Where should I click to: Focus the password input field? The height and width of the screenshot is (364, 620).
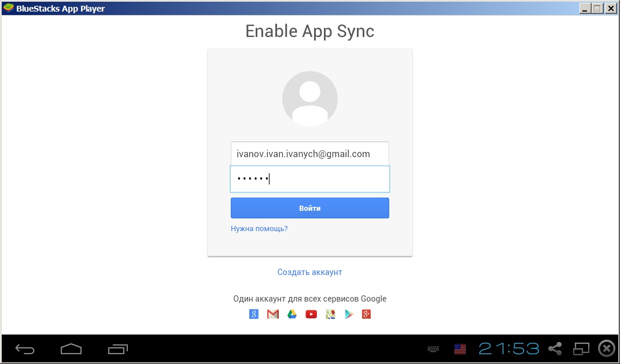[x=310, y=179]
